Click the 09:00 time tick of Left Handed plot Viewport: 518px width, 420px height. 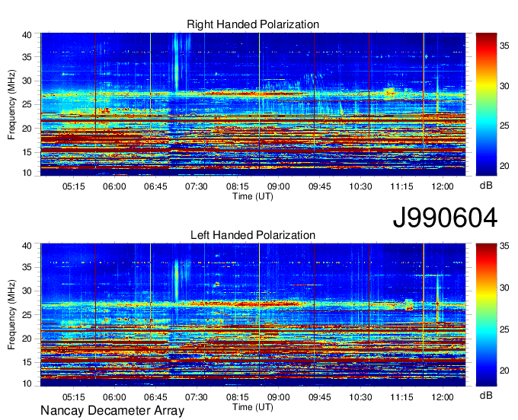point(279,397)
